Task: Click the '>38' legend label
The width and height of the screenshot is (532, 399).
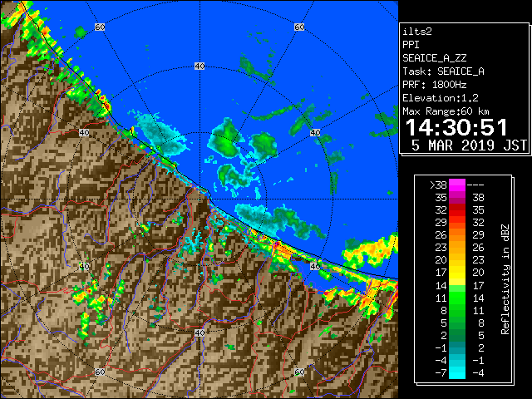Action: click(x=438, y=185)
